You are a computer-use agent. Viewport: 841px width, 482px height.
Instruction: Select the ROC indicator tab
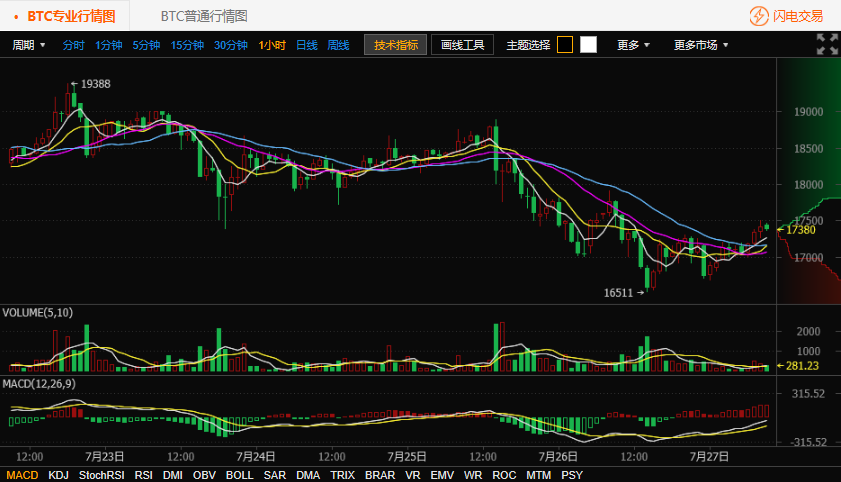[504, 475]
